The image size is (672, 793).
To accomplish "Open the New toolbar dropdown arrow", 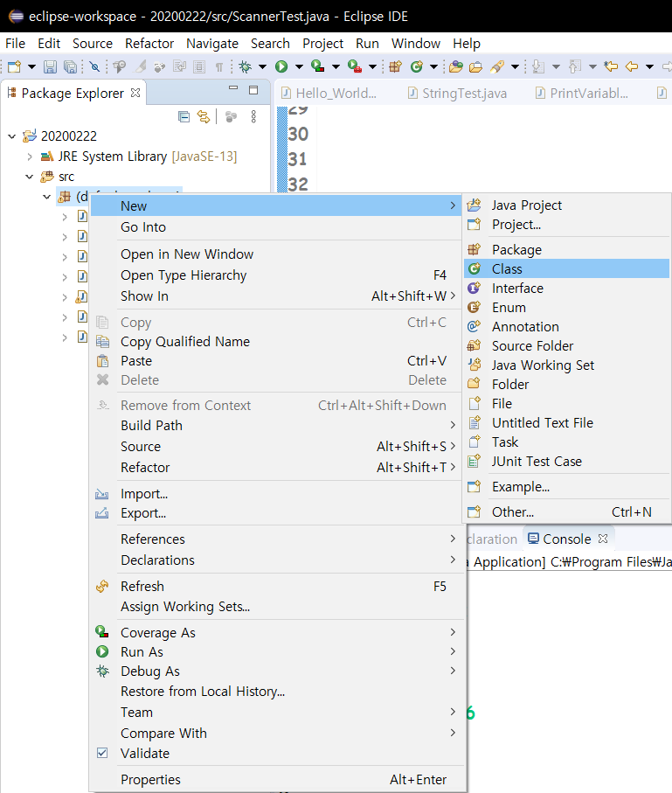I will [31, 66].
